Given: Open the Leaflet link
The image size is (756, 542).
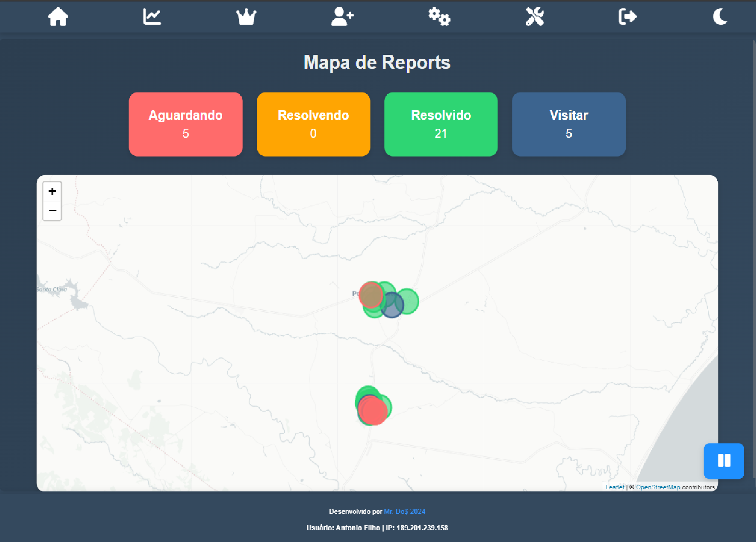Looking at the screenshot, I should tap(615, 487).
